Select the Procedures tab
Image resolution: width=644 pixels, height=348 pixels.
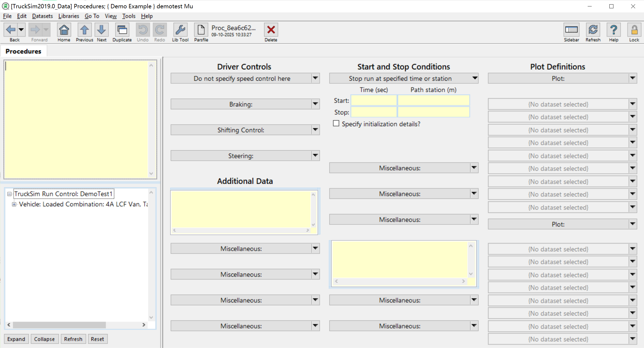tap(24, 51)
